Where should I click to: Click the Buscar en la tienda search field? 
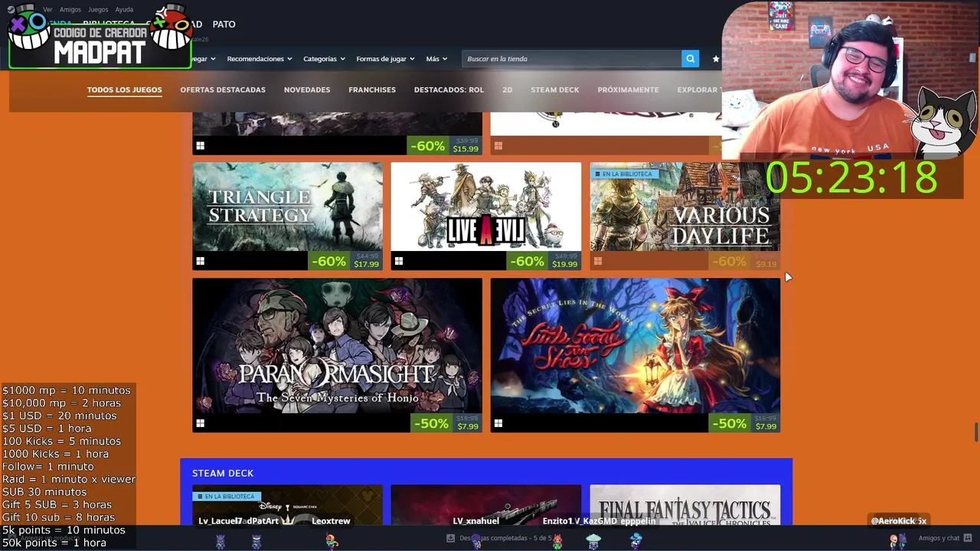571,59
